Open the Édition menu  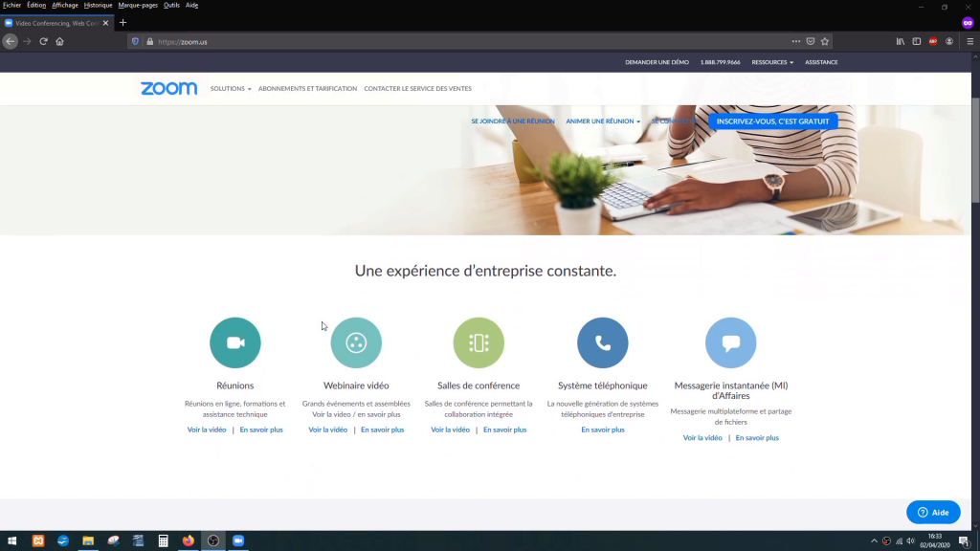[36, 5]
